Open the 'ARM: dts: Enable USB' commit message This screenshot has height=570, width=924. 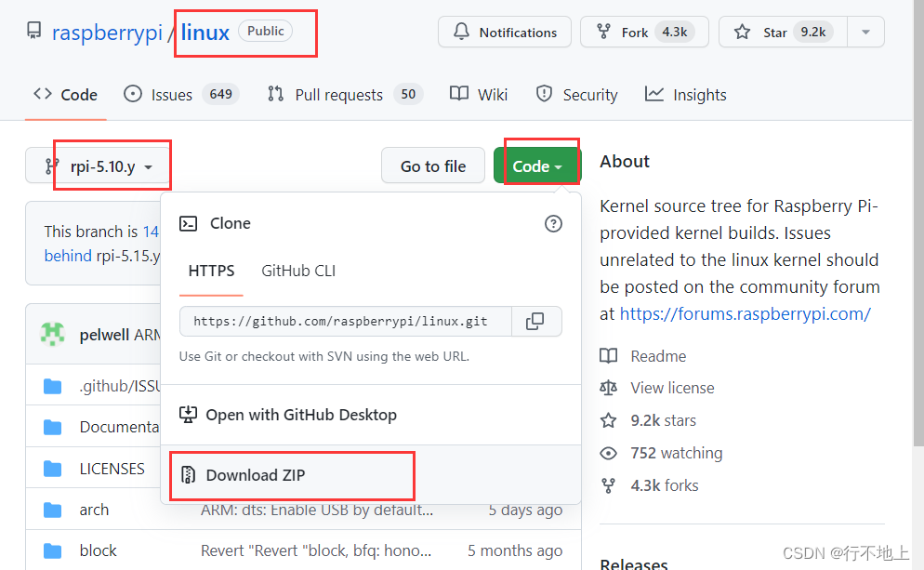[317, 510]
